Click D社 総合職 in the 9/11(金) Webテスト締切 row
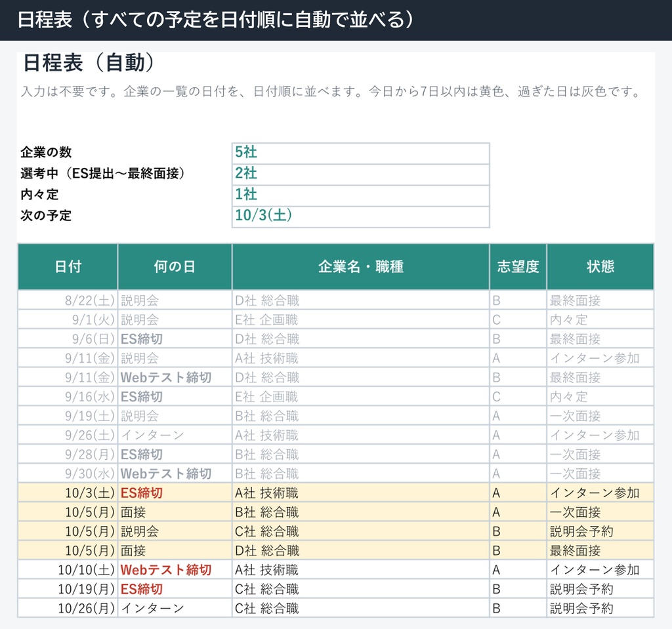672x629 pixels. pos(267,378)
